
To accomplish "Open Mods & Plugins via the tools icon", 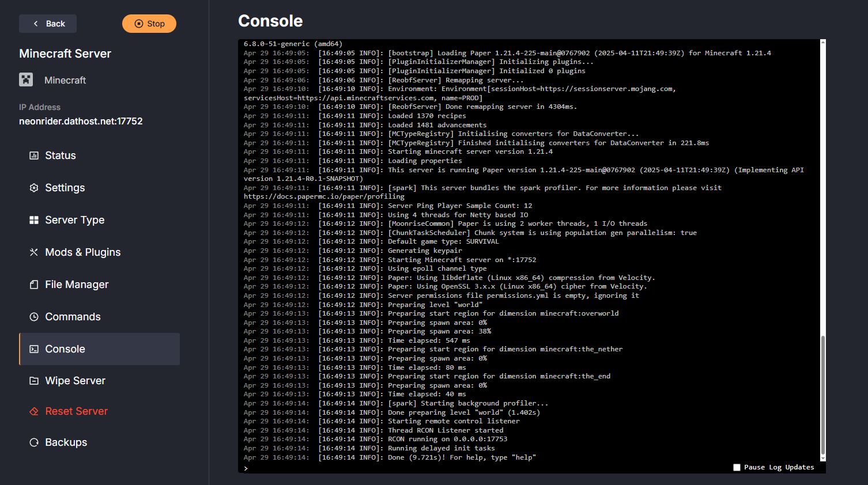I will click(33, 252).
